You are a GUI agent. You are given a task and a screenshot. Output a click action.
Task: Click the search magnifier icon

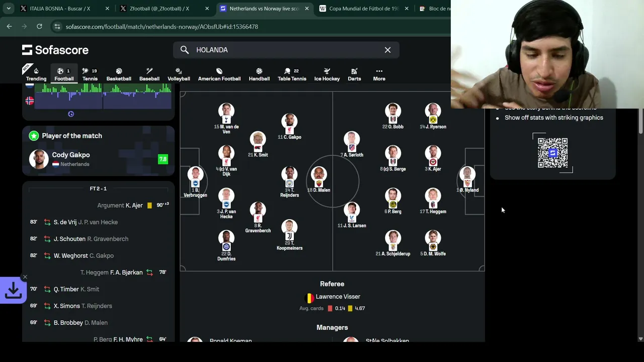click(x=185, y=50)
